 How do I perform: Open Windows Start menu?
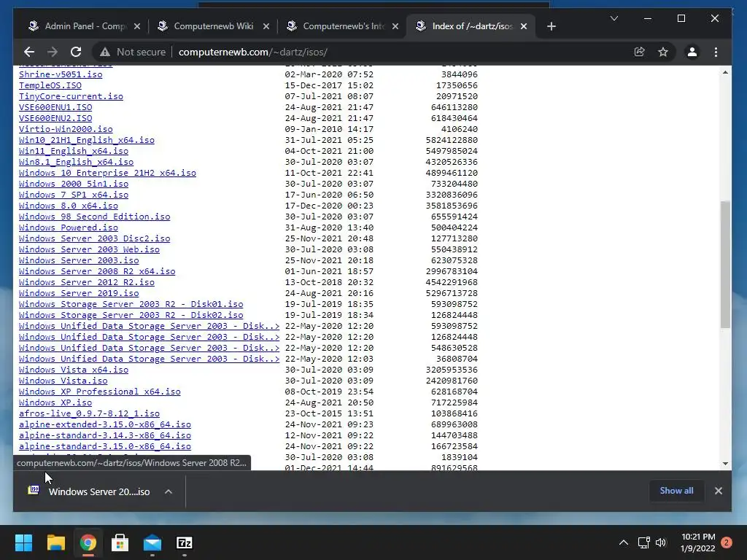coord(23,542)
